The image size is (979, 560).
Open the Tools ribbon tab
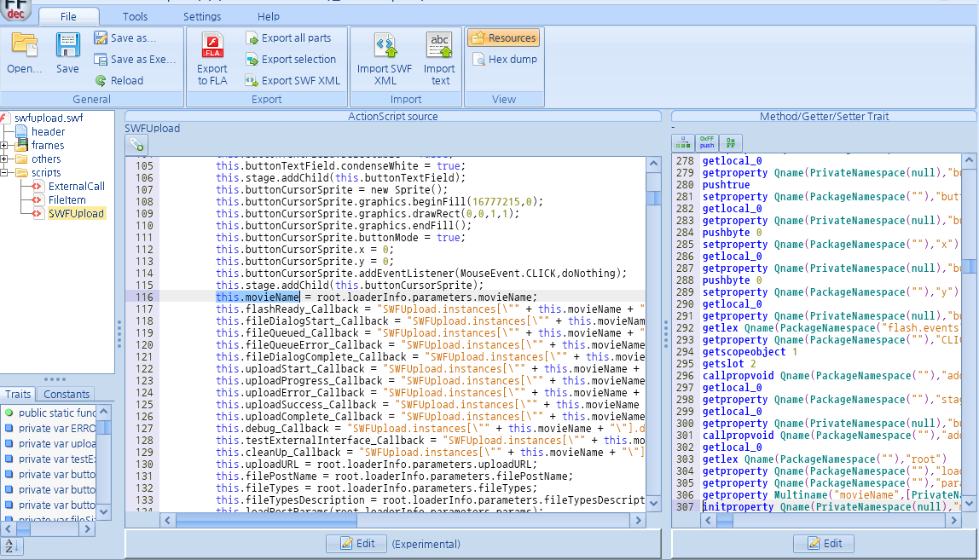pos(135,16)
